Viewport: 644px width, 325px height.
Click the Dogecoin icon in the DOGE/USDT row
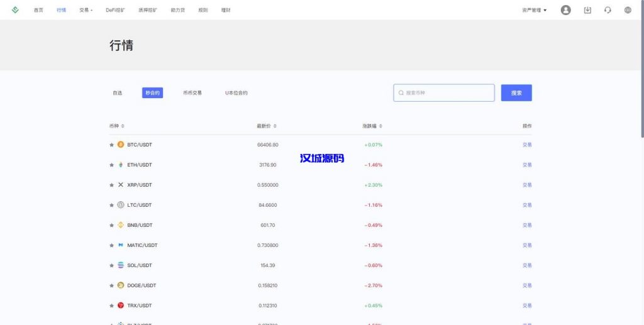click(x=120, y=285)
